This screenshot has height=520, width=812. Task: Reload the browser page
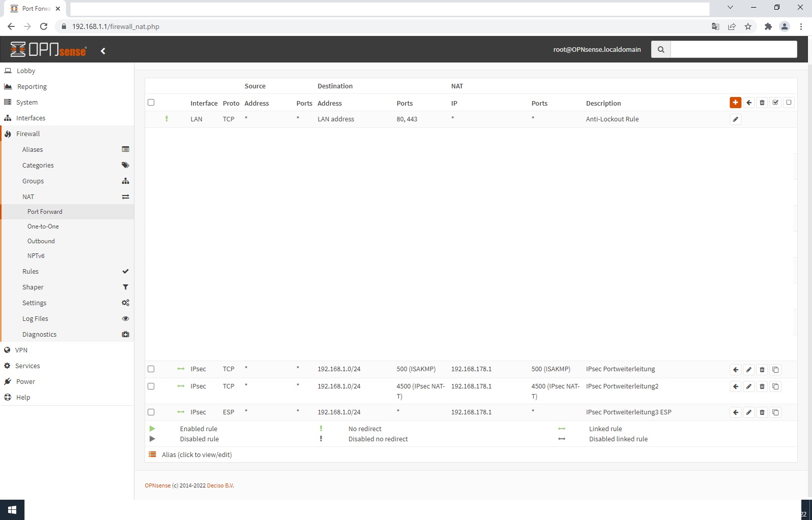pos(44,26)
